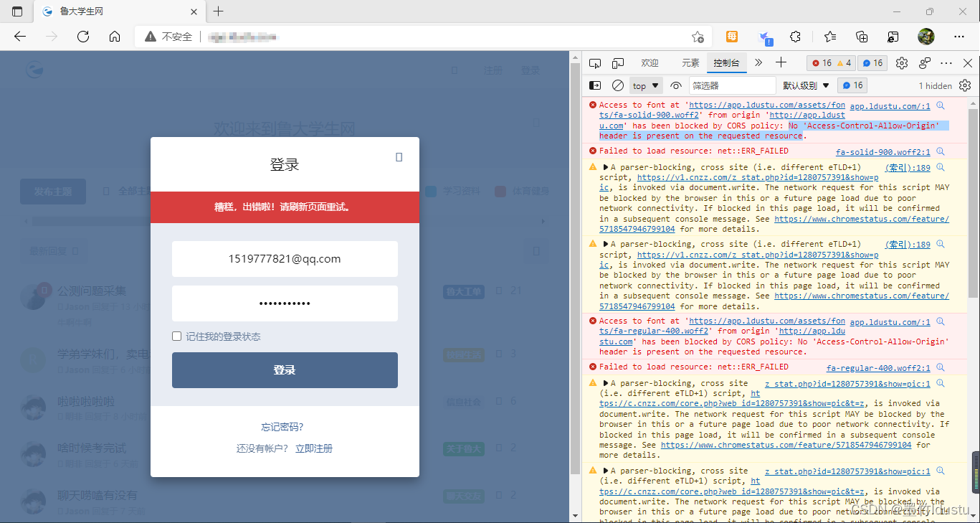The width and height of the screenshot is (980, 523).
Task: Click the 16 issues badge in console toolbar
Action: pyautogui.click(x=852, y=85)
